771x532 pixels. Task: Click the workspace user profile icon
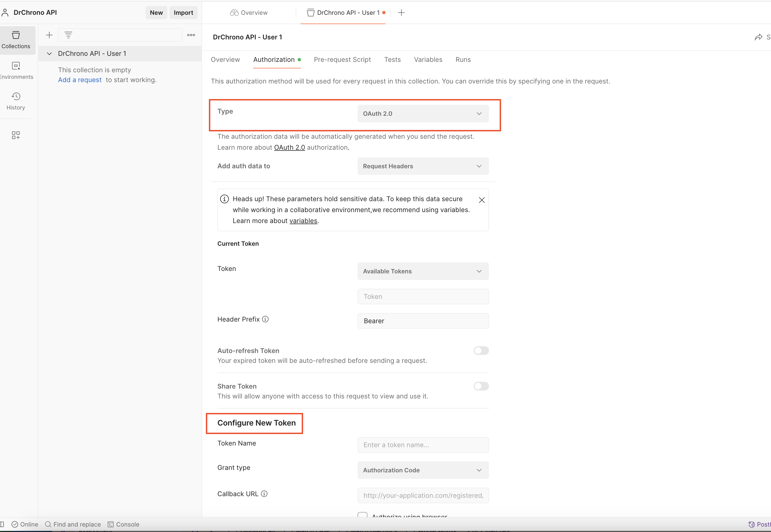[5, 13]
